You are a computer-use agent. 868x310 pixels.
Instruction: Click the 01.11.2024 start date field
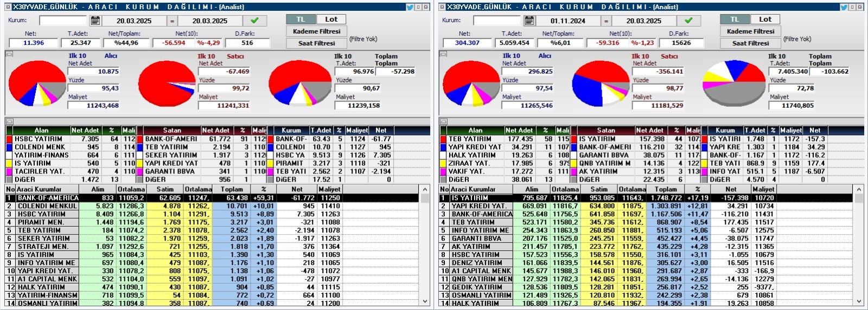click(x=568, y=21)
